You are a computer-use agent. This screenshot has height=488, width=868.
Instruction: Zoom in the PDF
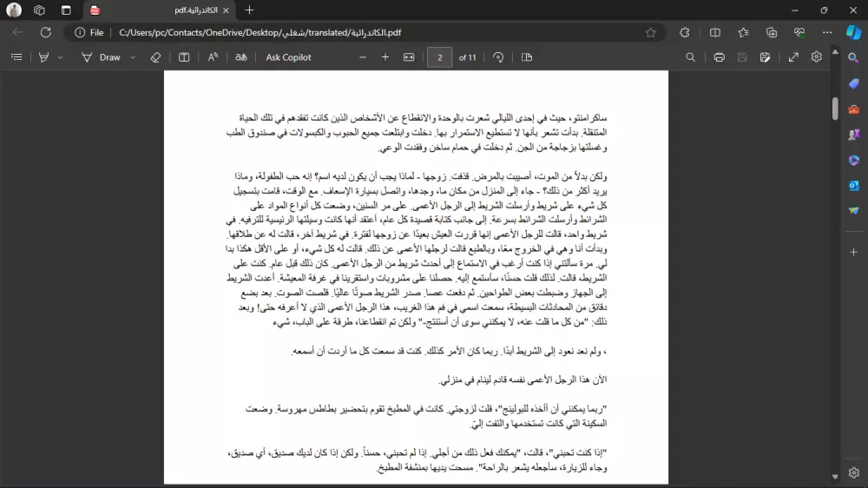(385, 57)
